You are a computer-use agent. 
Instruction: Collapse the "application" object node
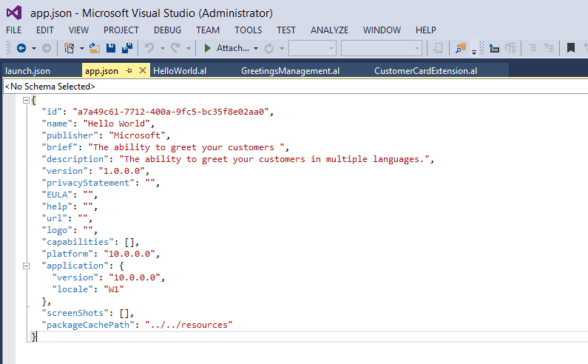click(x=27, y=266)
